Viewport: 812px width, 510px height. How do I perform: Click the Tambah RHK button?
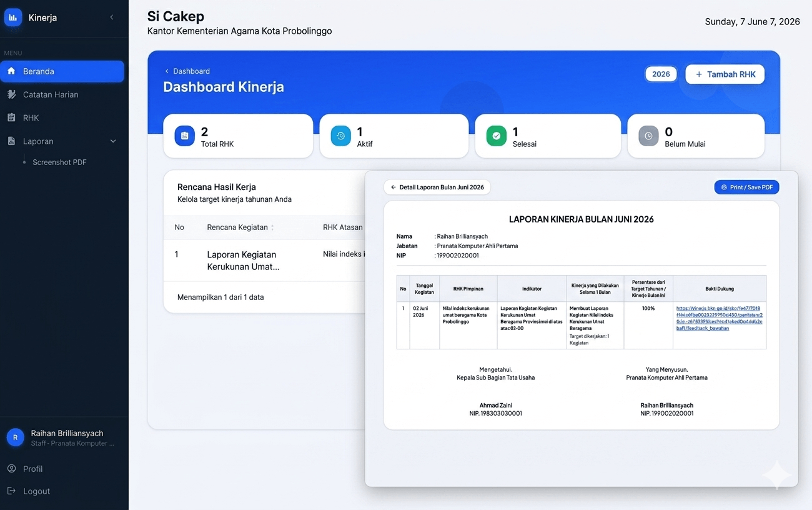click(725, 74)
